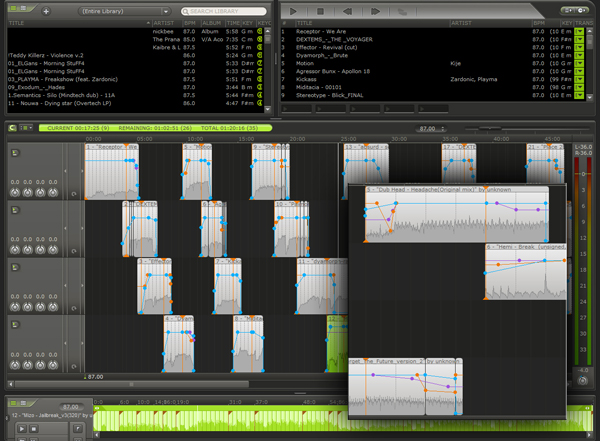Viewport: 600px width, 441px height.
Task: Click the add-to-library plus icon
Action: point(45,10)
